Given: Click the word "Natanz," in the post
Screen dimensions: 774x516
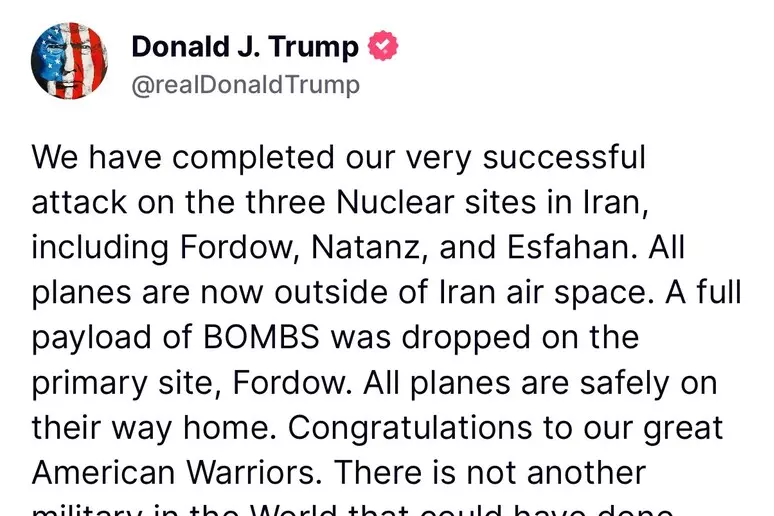Looking at the screenshot, I should (369, 247).
